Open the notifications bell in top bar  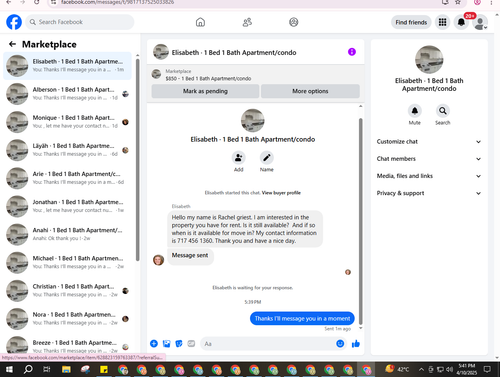click(461, 22)
